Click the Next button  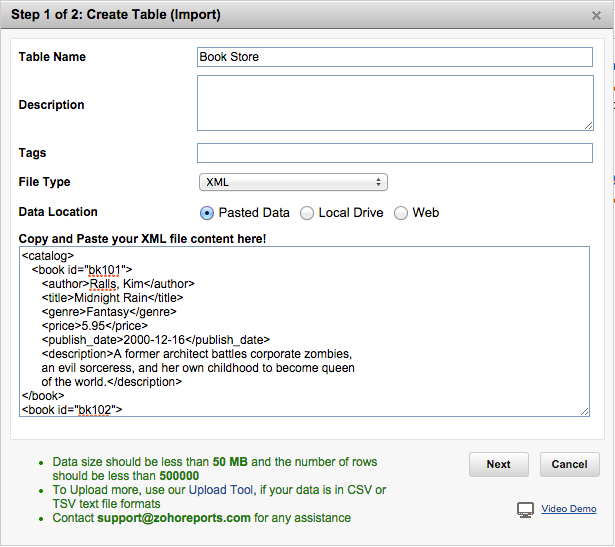coord(498,464)
